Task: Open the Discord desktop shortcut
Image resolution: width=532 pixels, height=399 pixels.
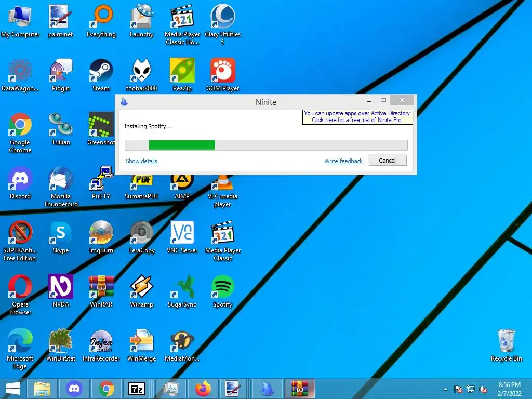Action: (20, 183)
